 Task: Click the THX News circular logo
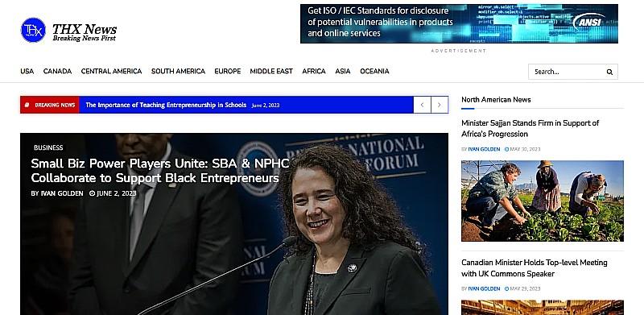(x=33, y=30)
